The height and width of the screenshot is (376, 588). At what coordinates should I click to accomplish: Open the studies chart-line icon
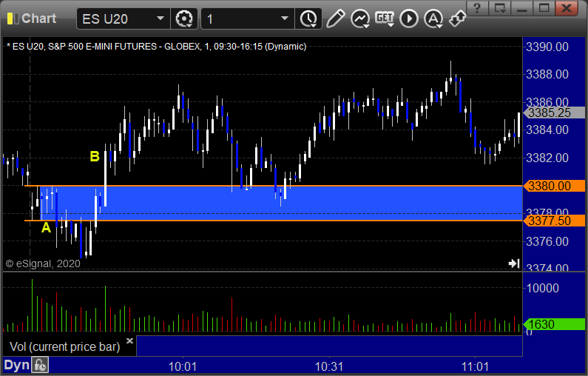360,19
